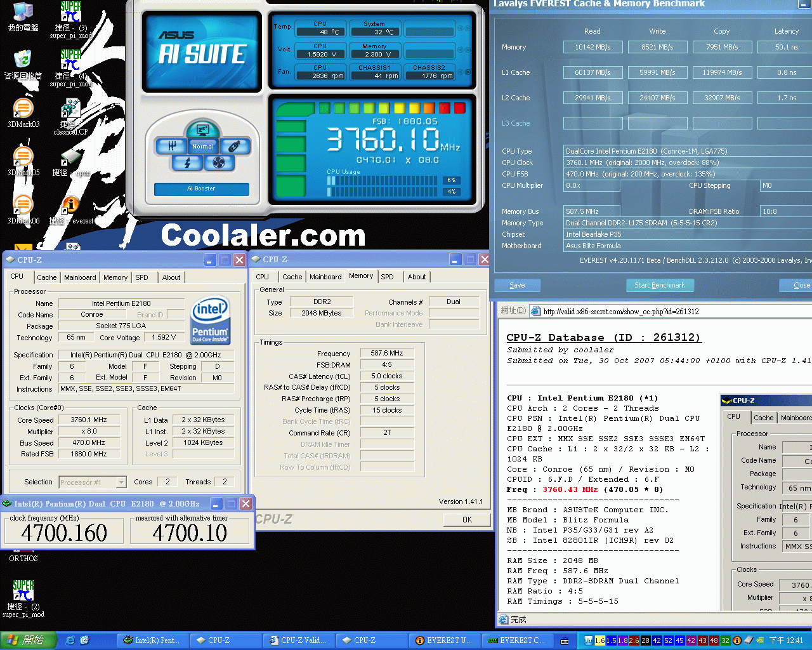The image size is (812, 650).
Task: Click the sleep-mode monitor icon in AI Suite
Action: point(202,130)
